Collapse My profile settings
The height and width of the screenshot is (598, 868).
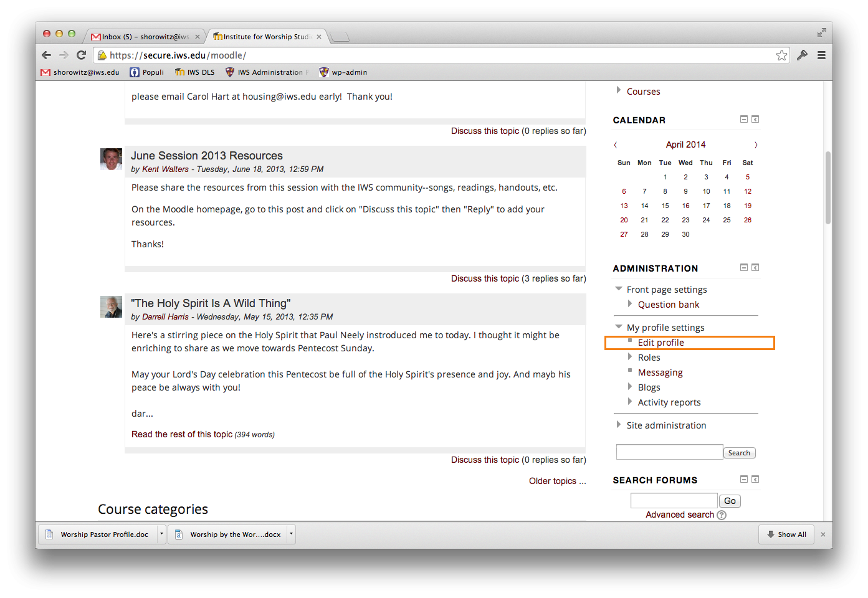pos(618,326)
